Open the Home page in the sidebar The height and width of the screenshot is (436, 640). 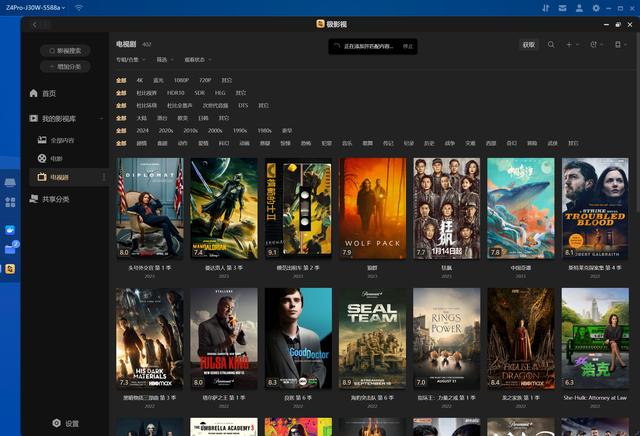coord(42,93)
